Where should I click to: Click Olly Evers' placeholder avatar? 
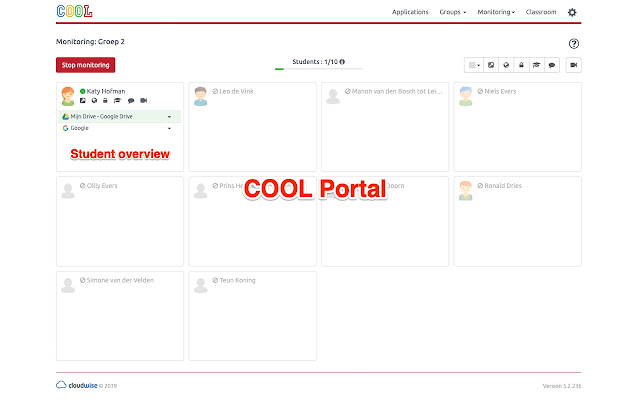pos(68,191)
